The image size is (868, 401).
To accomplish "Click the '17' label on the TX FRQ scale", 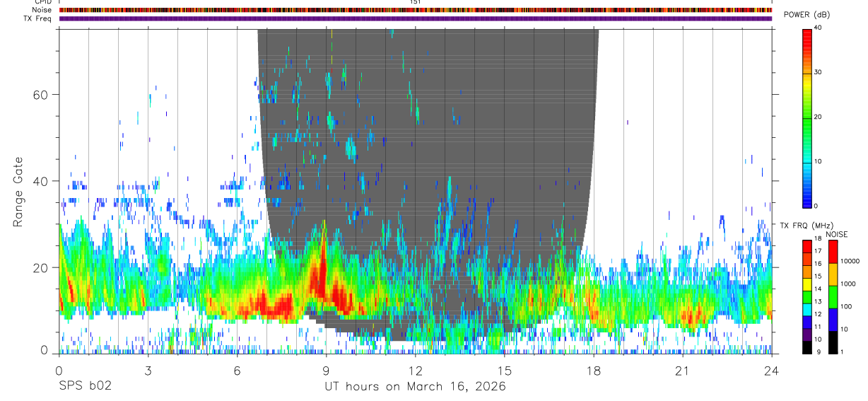I will pyautogui.click(x=818, y=250).
